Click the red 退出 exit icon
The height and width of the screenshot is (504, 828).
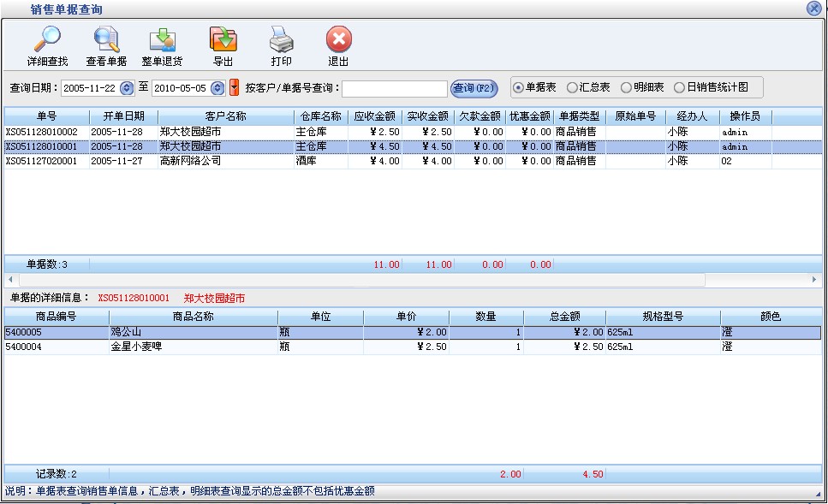pos(338,39)
